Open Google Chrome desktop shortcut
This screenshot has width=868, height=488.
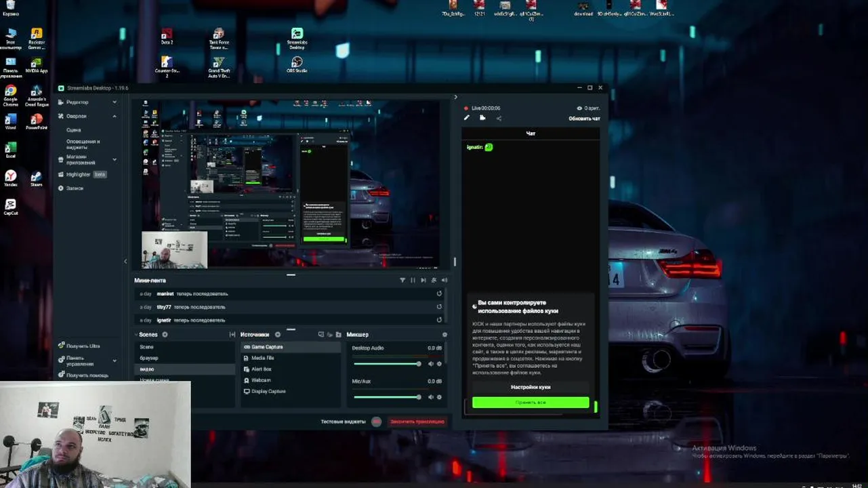tap(10, 96)
